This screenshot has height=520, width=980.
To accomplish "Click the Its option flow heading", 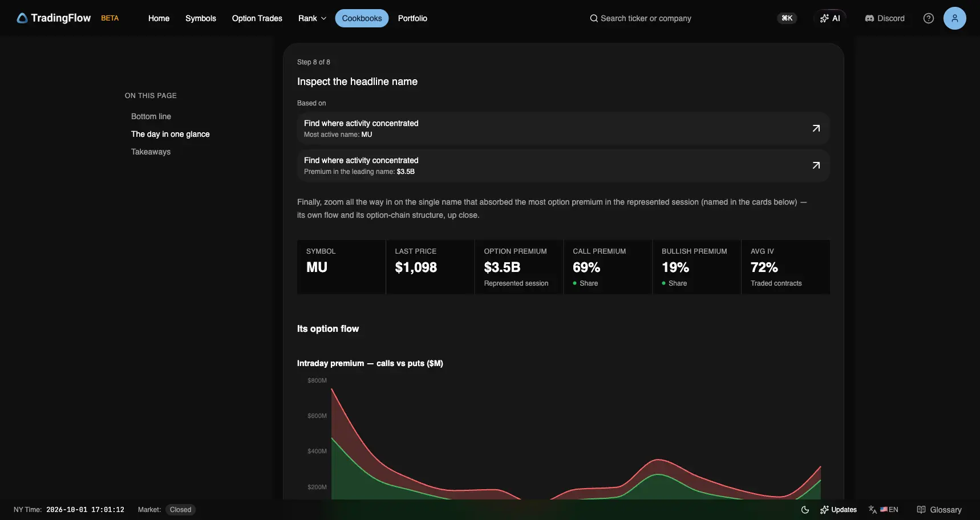I will pyautogui.click(x=328, y=329).
